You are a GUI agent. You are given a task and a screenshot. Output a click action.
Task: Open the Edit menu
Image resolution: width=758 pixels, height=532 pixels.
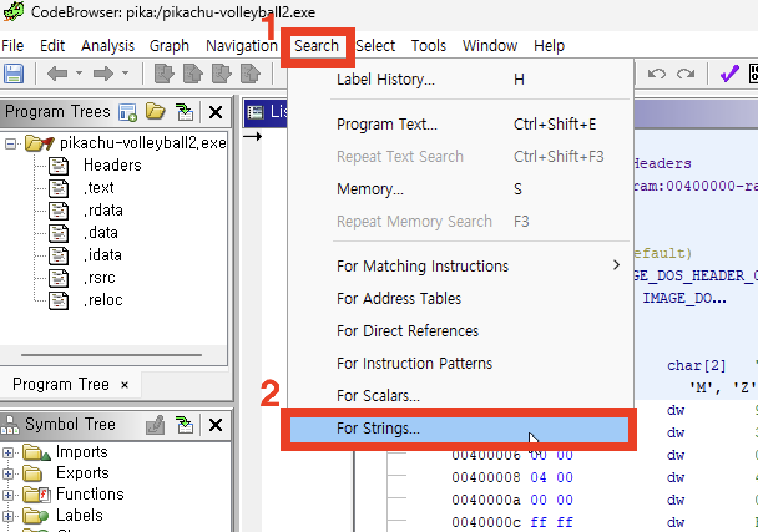coord(52,45)
